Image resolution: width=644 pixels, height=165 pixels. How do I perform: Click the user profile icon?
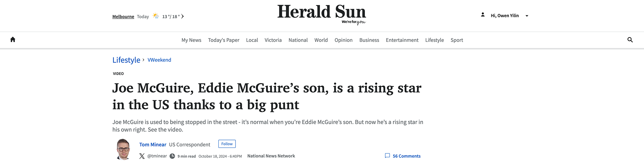click(x=483, y=15)
